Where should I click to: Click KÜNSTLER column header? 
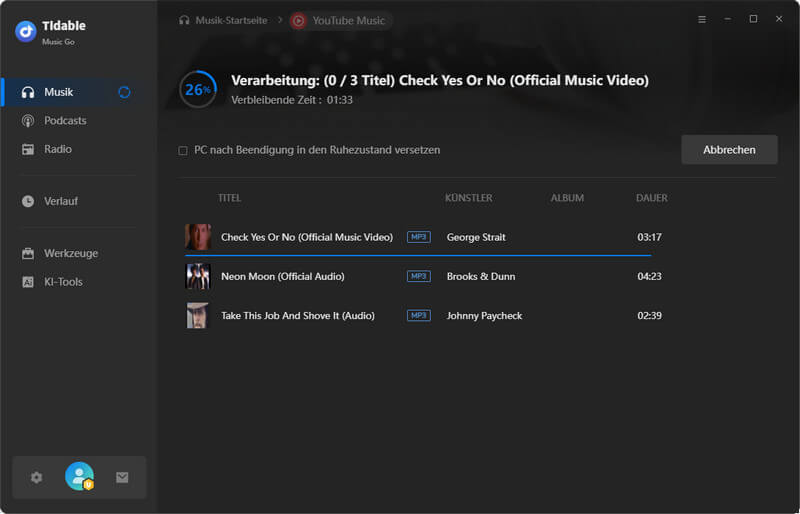tap(468, 198)
